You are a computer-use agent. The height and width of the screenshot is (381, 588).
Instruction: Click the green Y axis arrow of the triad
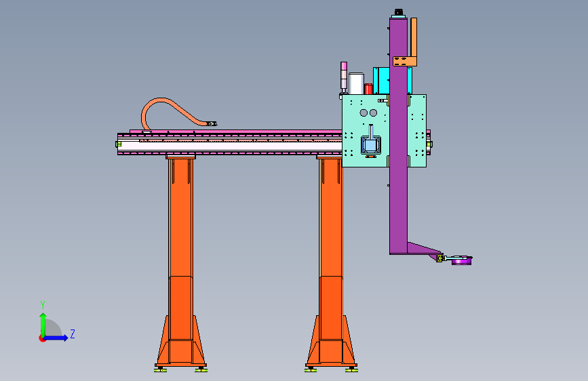tap(43, 324)
